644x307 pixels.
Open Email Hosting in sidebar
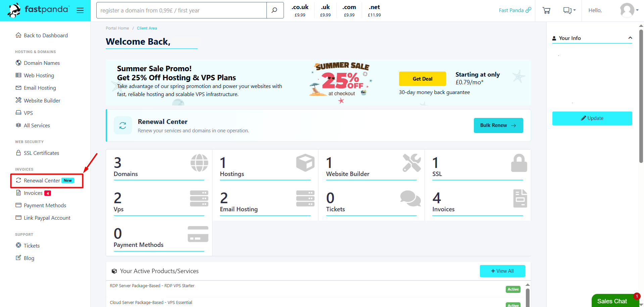pyautogui.click(x=36, y=88)
